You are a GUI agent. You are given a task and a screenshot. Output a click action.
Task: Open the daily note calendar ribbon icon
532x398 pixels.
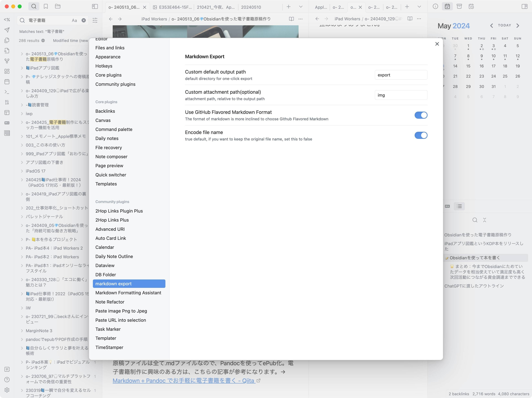point(7,82)
